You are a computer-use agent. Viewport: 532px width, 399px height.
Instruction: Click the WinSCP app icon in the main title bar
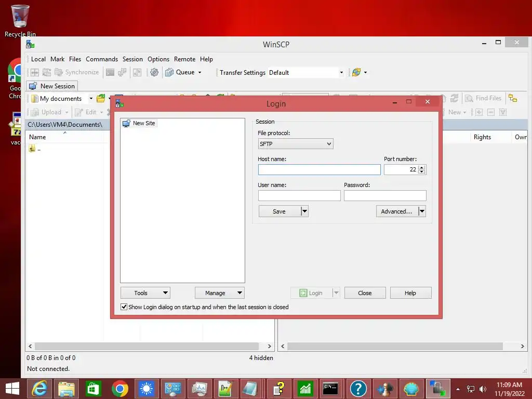(30, 44)
